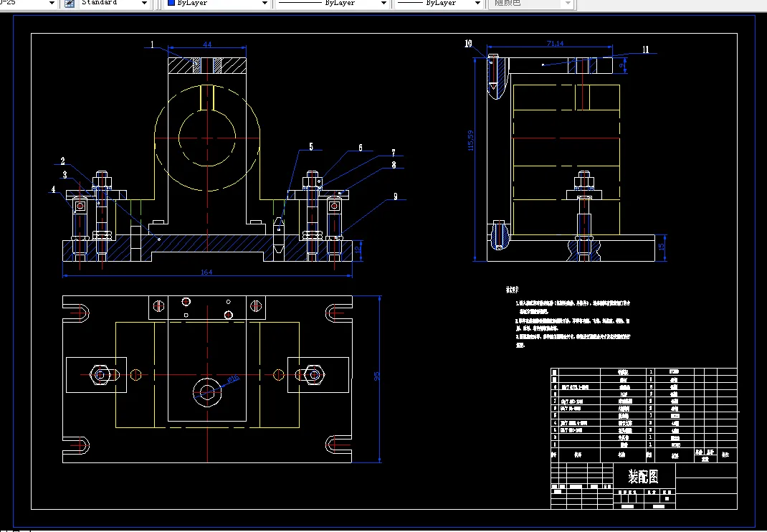Select part balloon number 11
The image size is (767, 532).
point(646,49)
